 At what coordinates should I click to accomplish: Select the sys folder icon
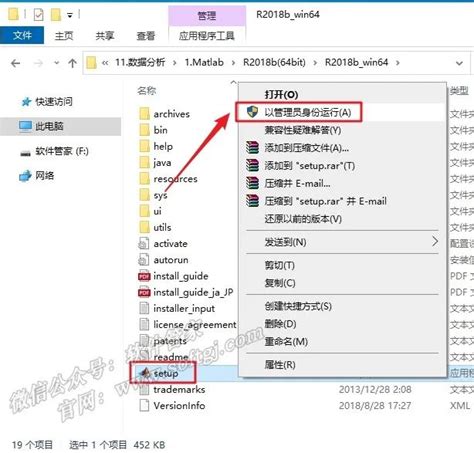144,195
